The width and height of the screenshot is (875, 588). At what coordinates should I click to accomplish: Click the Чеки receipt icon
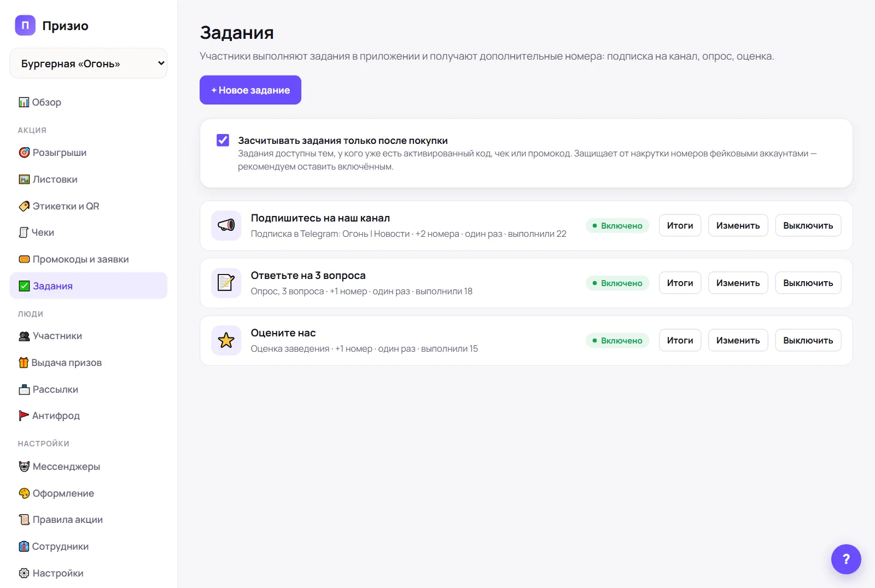[24, 232]
